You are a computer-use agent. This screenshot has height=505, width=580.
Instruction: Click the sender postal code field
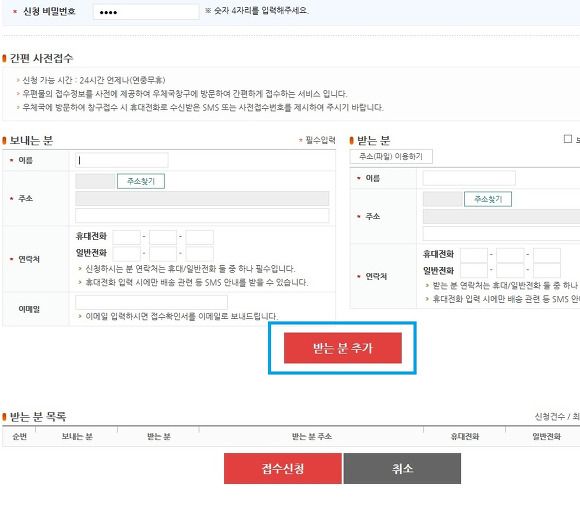pyautogui.click(x=95, y=181)
